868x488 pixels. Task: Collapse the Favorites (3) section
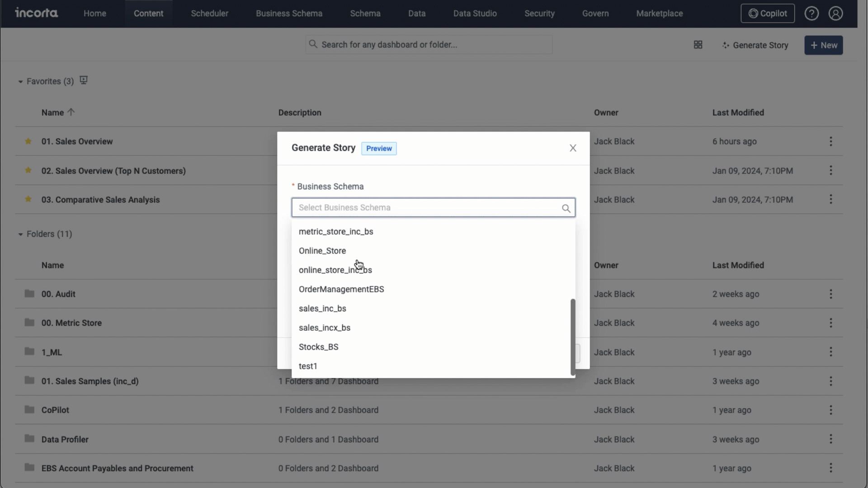pos(20,82)
